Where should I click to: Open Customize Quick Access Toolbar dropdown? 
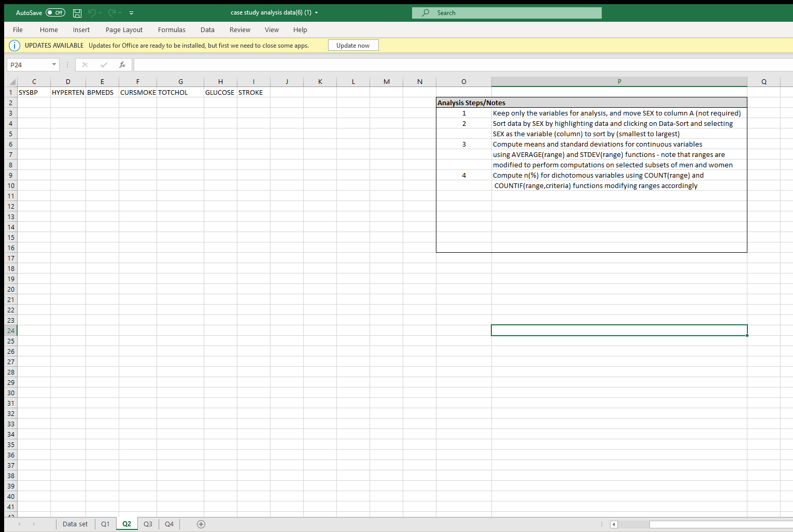(131, 12)
